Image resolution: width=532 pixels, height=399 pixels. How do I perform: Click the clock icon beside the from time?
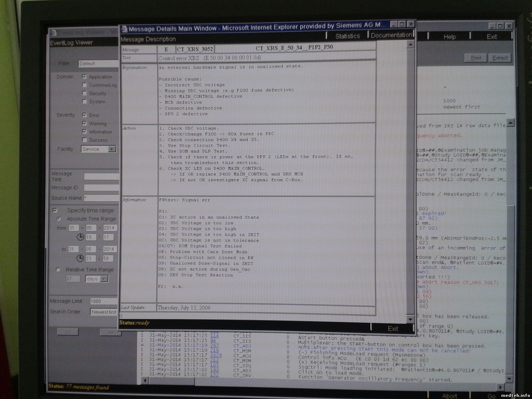(80, 237)
